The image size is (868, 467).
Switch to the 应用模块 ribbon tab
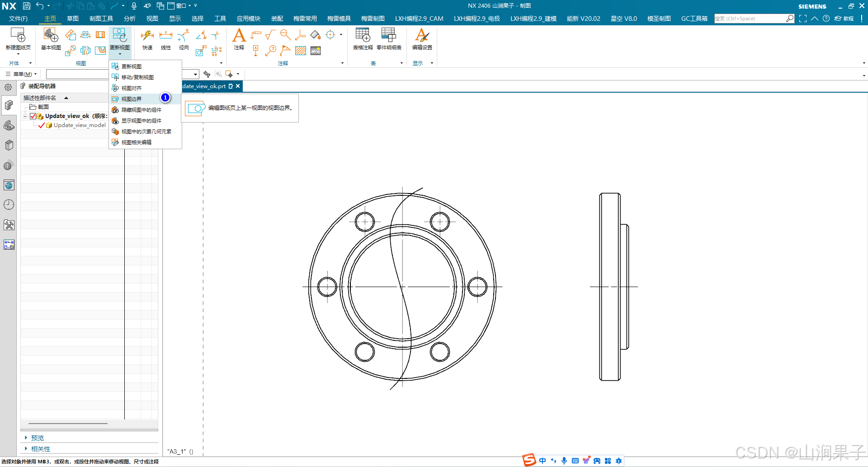tap(249, 19)
